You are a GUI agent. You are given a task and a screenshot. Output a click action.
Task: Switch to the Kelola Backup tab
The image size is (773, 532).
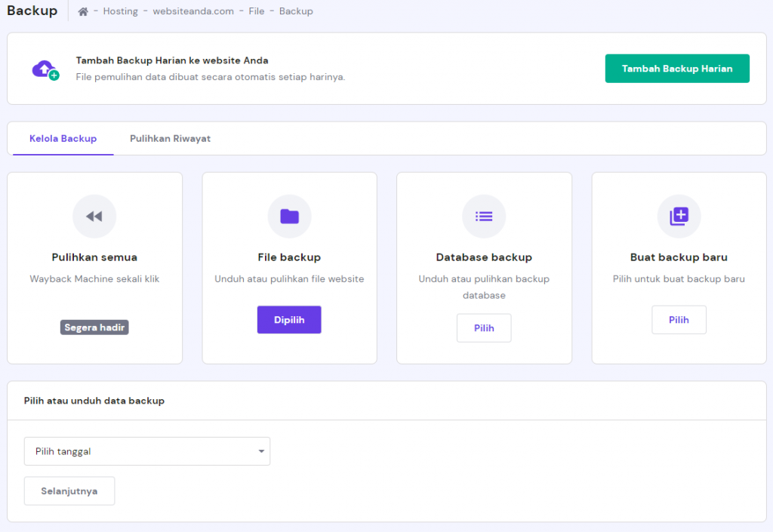pos(63,139)
